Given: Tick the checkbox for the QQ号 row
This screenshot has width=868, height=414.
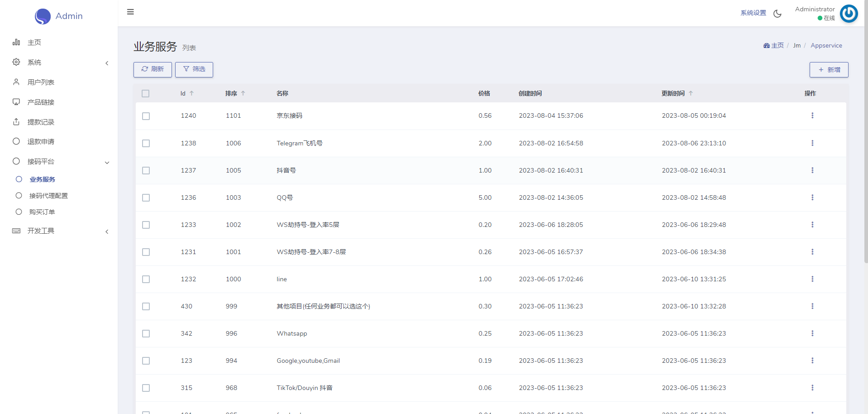Looking at the screenshot, I should coord(146,197).
